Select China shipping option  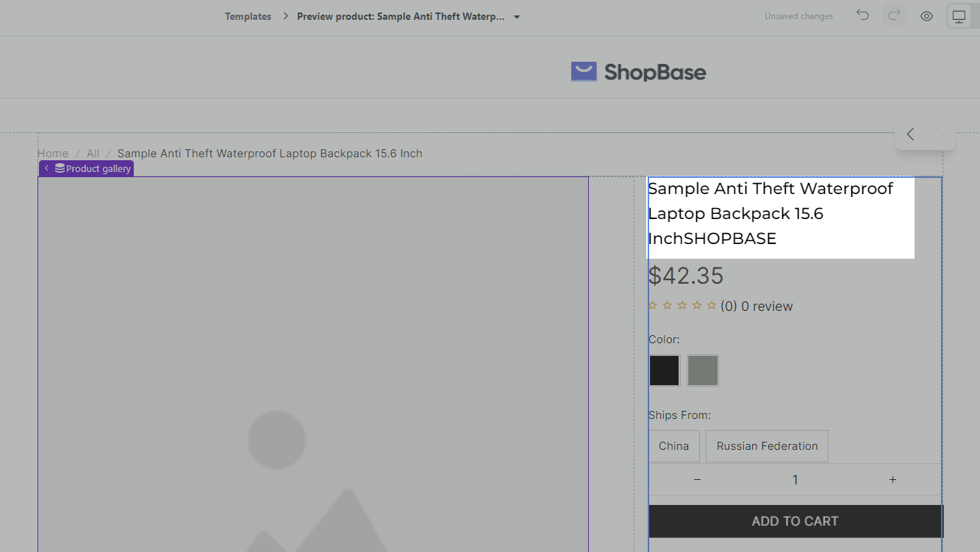[x=673, y=446]
